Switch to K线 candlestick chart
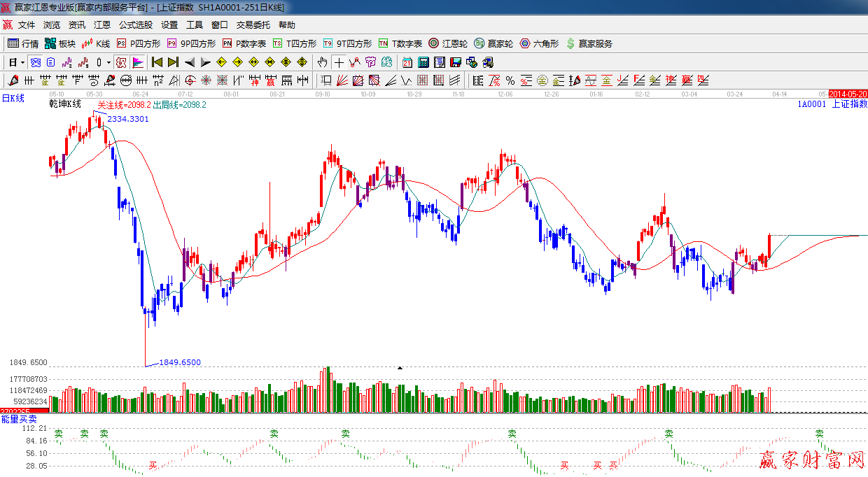 tap(96, 43)
